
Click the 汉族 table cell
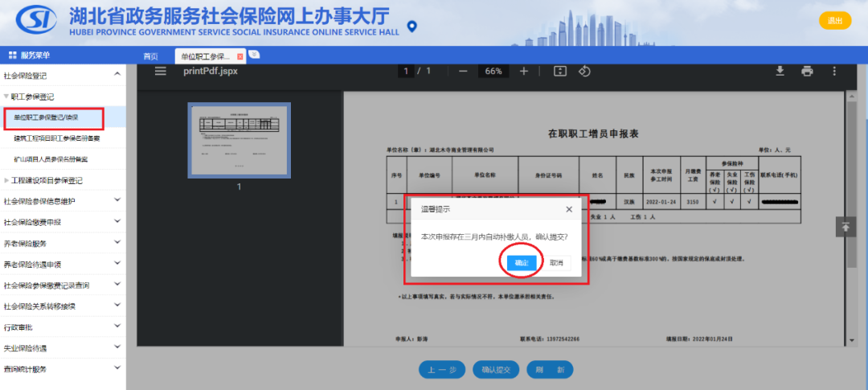pyautogui.click(x=628, y=202)
